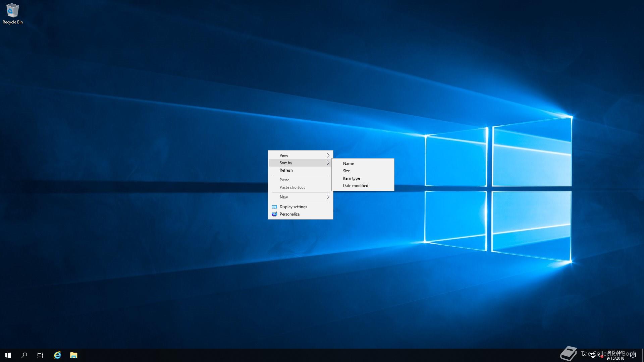Open Task View from the taskbar
This screenshot has height=362, width=644.
pos(40,355)
